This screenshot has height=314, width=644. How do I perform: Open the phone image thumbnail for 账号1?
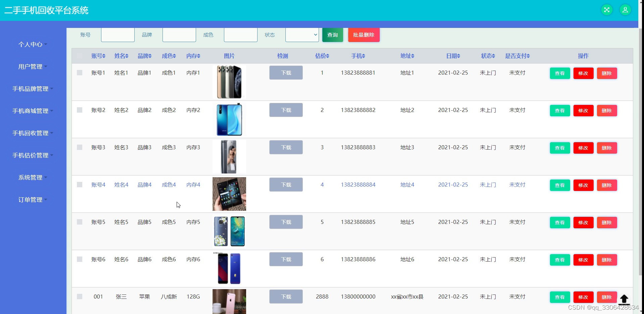click(x=229, y=82)
